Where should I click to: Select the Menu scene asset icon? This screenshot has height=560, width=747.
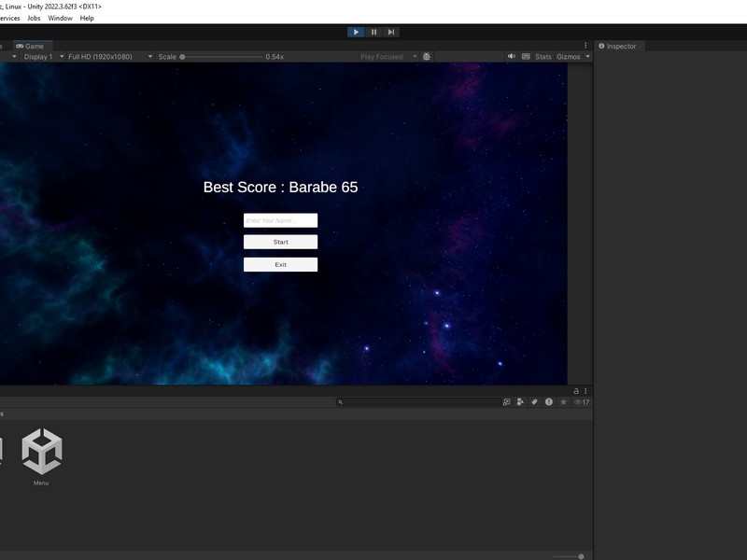41,453
